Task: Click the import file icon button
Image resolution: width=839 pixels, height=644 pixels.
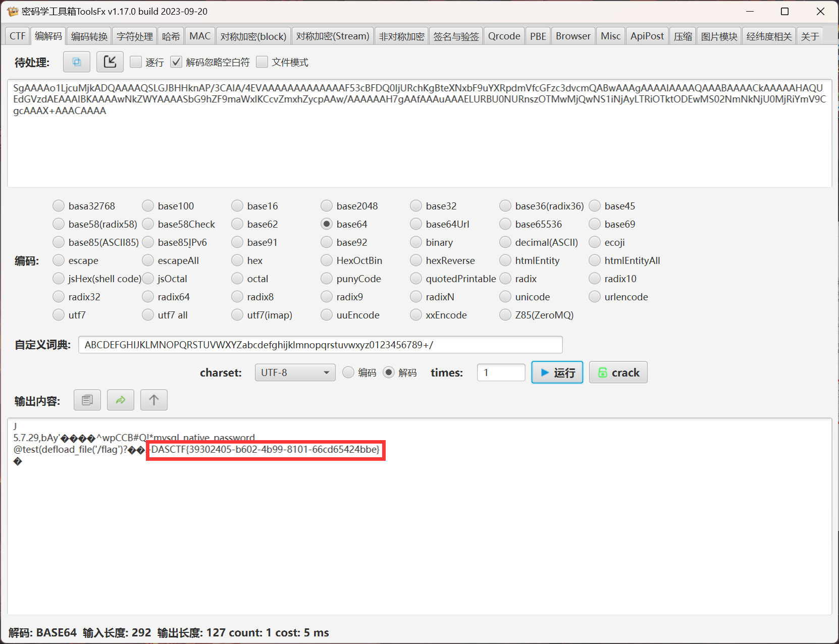Action: click(110, 62)
